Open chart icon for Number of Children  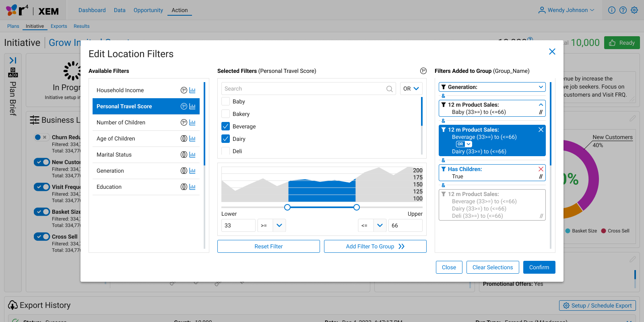(192, 122)
